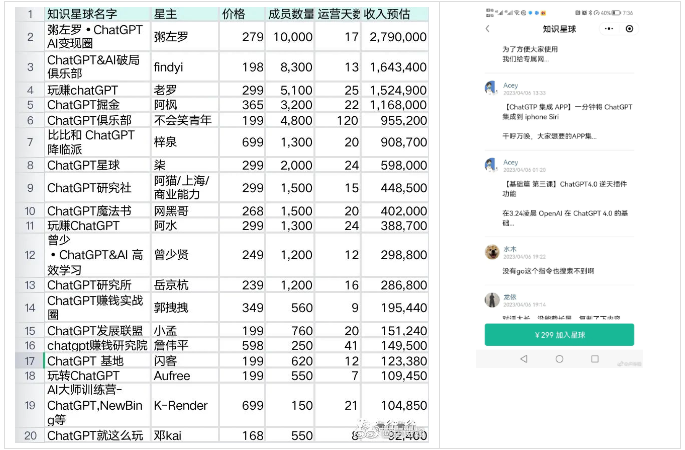Click the 阿水 owner cell

coord(185,225)
